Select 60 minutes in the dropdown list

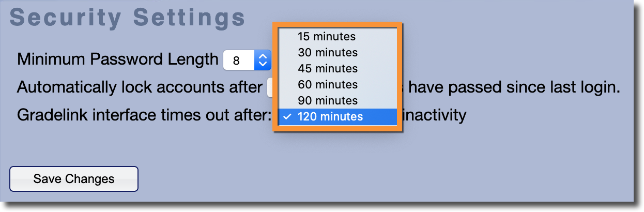coord(327,85)
